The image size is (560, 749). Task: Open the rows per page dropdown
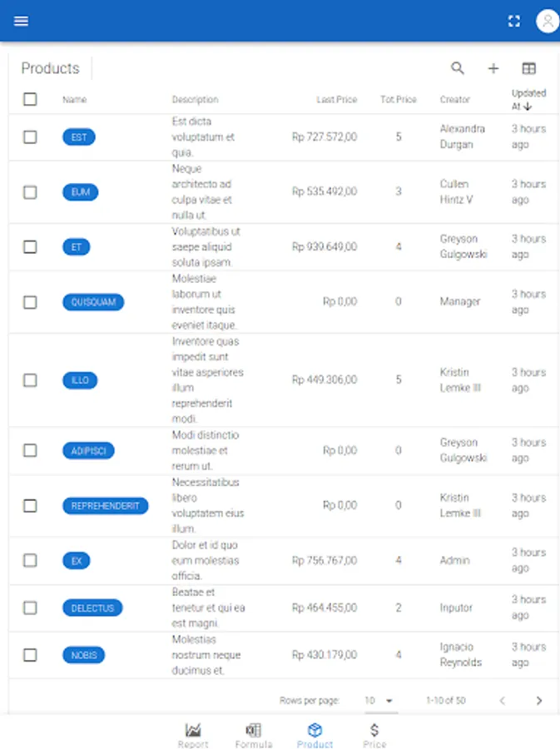[x=379, y=701]
